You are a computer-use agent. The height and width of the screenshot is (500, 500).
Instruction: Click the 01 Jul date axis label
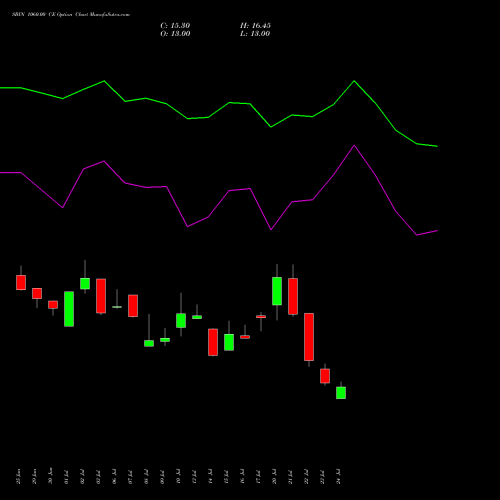[x=67, y=477]
